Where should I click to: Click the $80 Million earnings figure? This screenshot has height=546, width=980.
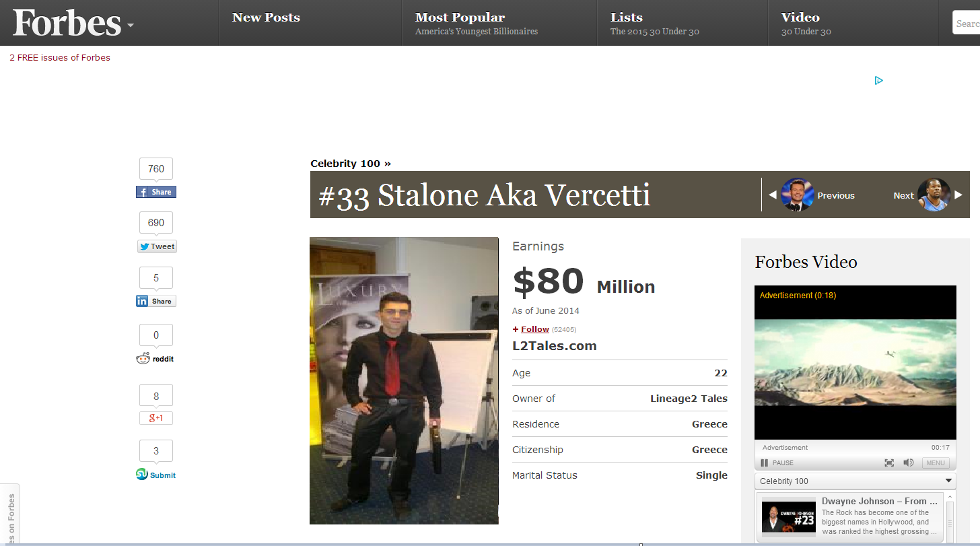pos(584,281)
